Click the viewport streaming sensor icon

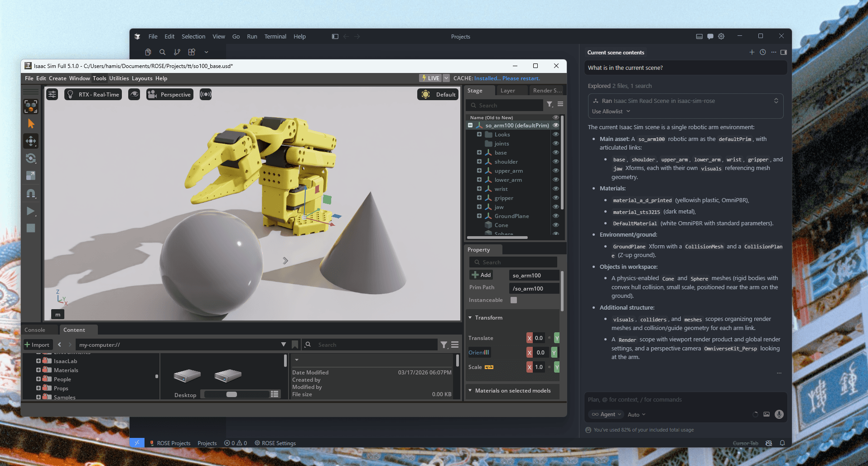pos(206,94)
